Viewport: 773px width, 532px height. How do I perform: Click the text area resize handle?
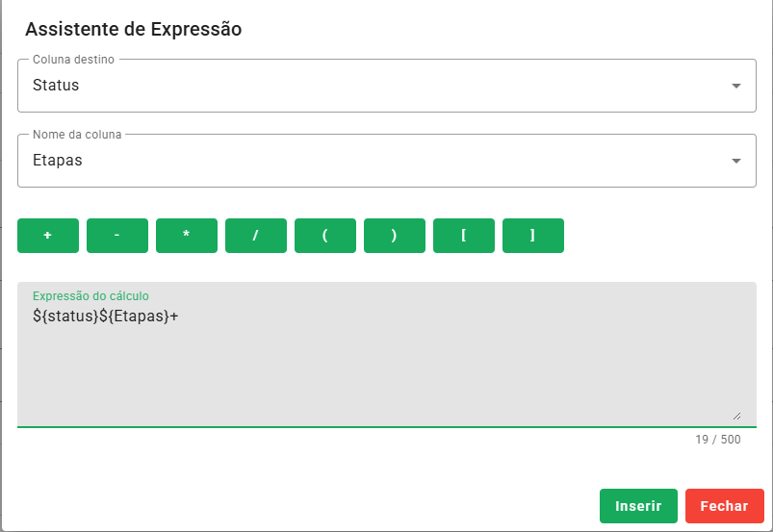[736, 416]
